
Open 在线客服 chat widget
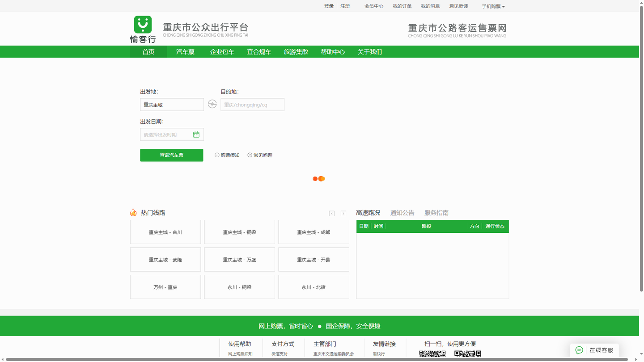pyautogui.click(x=594, y=350)
